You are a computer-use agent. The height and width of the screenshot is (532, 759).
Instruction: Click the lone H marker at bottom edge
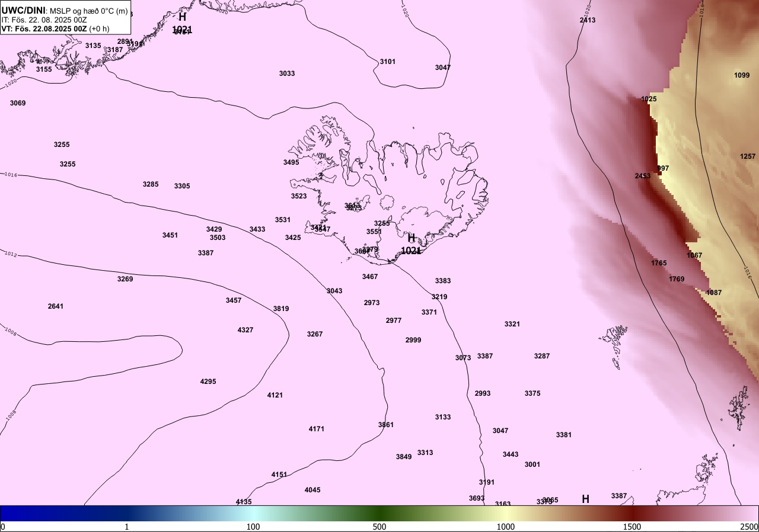tap(585, 499)
